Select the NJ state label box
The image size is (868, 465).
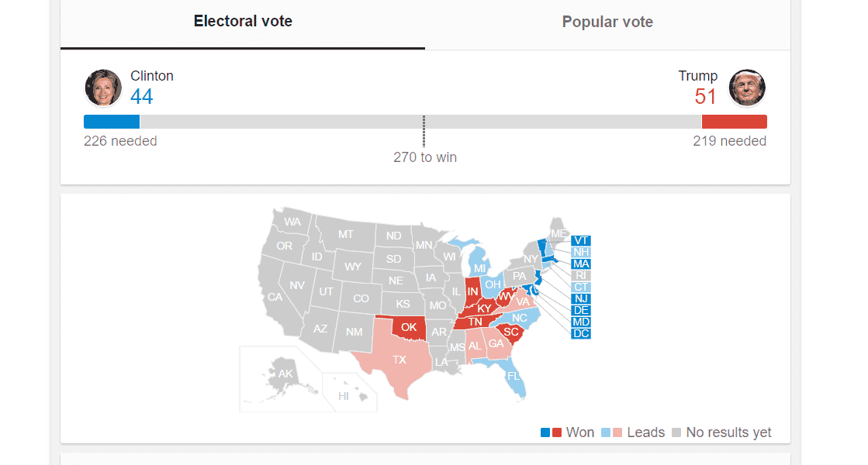click(581, 298)
